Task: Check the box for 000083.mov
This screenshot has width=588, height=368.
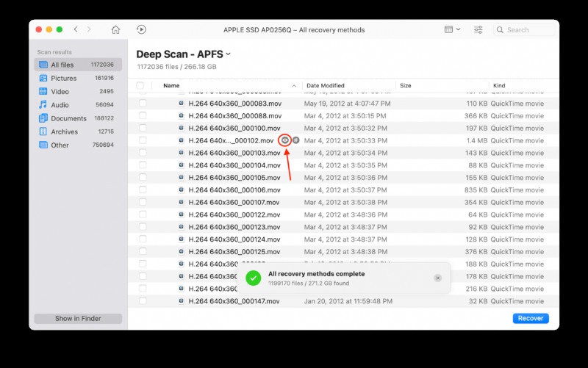Action: pos(143,103)
